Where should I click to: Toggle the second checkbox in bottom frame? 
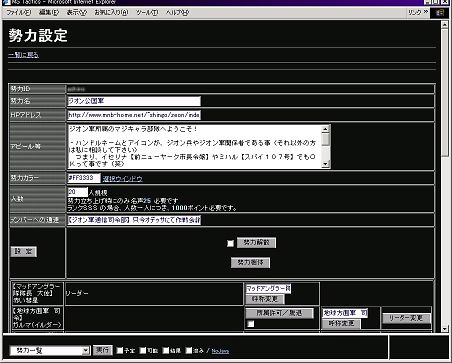pos(143,350)
